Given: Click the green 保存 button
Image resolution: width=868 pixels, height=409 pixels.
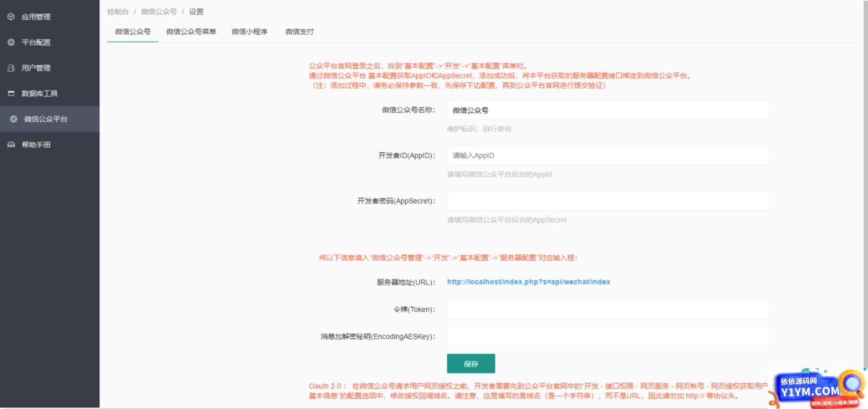Looking at the screenshot, I should 471,364.
